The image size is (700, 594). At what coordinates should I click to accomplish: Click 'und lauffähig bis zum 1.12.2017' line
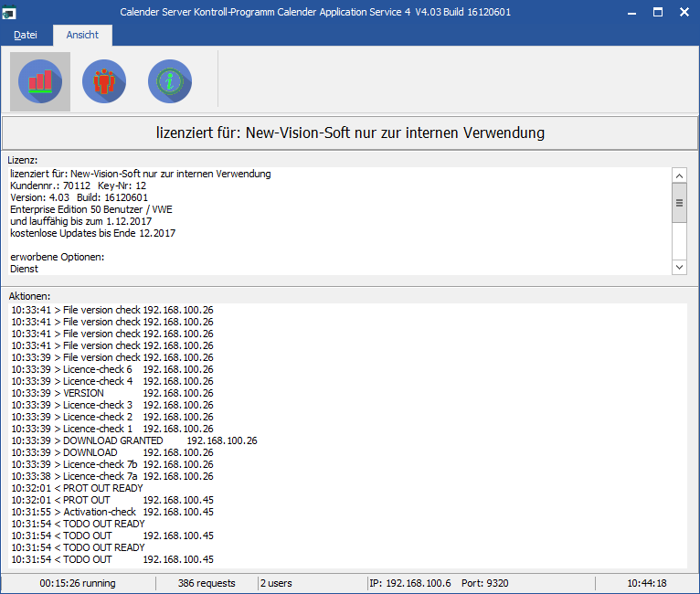[80, 221]
